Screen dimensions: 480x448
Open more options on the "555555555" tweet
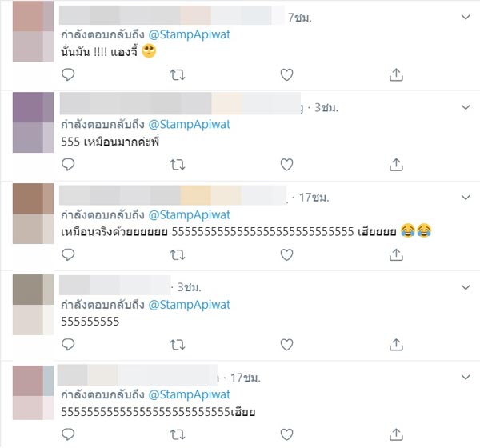(x=466, y=287)
